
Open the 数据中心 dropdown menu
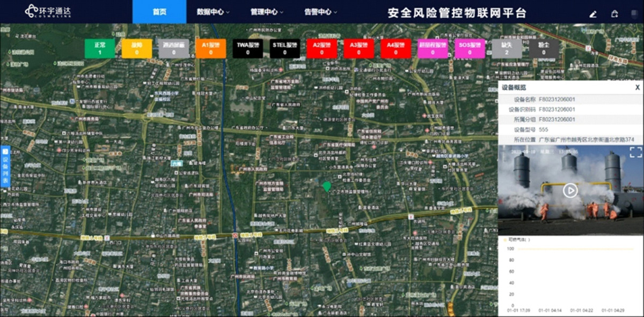tap(213, 12)
